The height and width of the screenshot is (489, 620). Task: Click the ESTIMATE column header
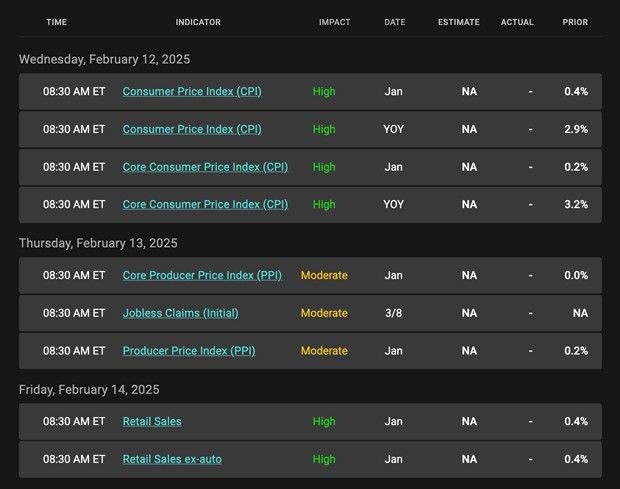(x=459, y=22)
